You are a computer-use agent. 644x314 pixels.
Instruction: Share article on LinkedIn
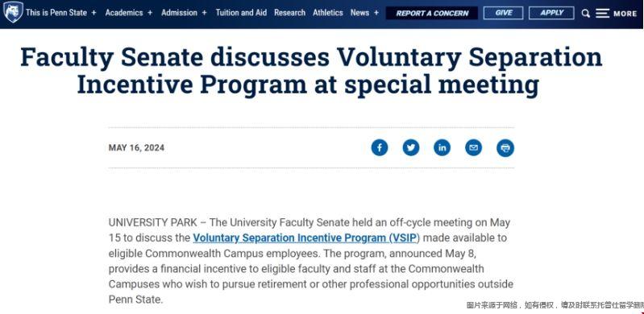click(442, 148)
